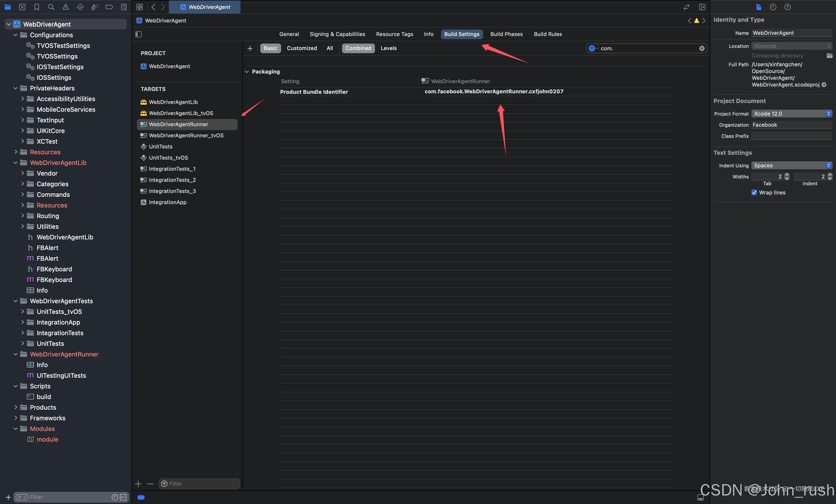Add an editor on the right
Screen dimensions: 836x504
coord(702,7)
